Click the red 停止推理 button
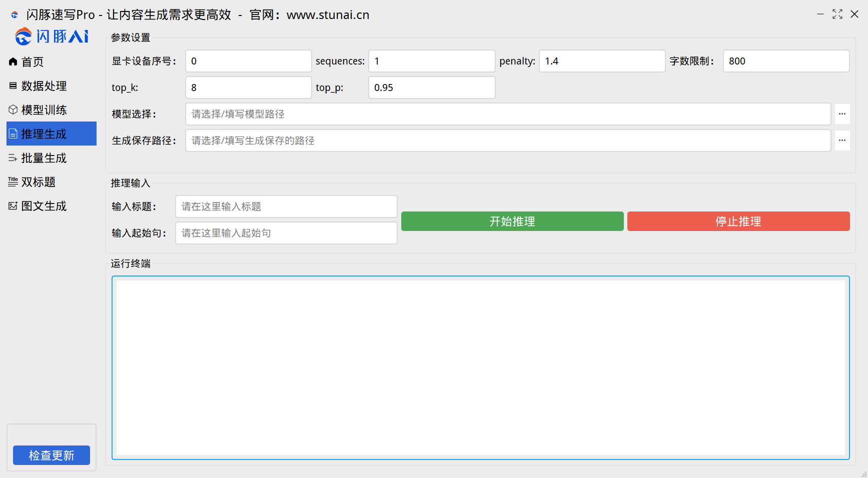The image size is (868, 478). [738, 221]
